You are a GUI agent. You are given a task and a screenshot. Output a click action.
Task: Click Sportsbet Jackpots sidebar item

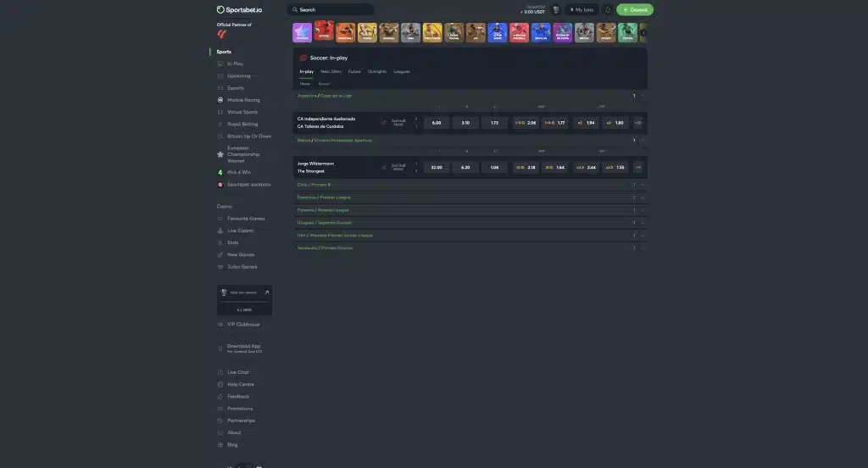coord(248,184)
